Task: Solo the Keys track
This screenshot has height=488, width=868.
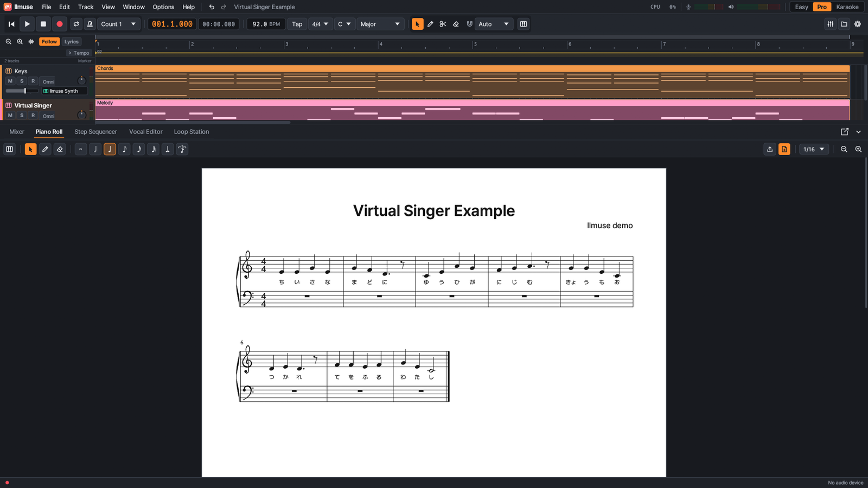Action: [22, 81]
